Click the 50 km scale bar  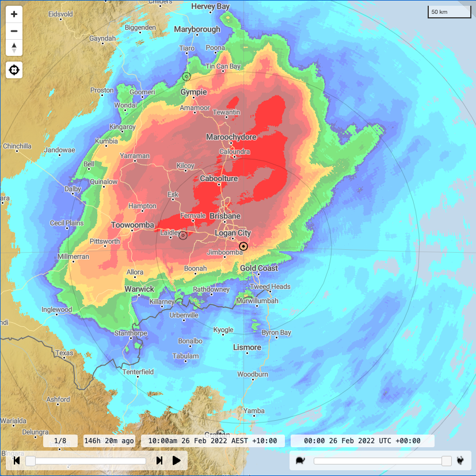[450, 12]
